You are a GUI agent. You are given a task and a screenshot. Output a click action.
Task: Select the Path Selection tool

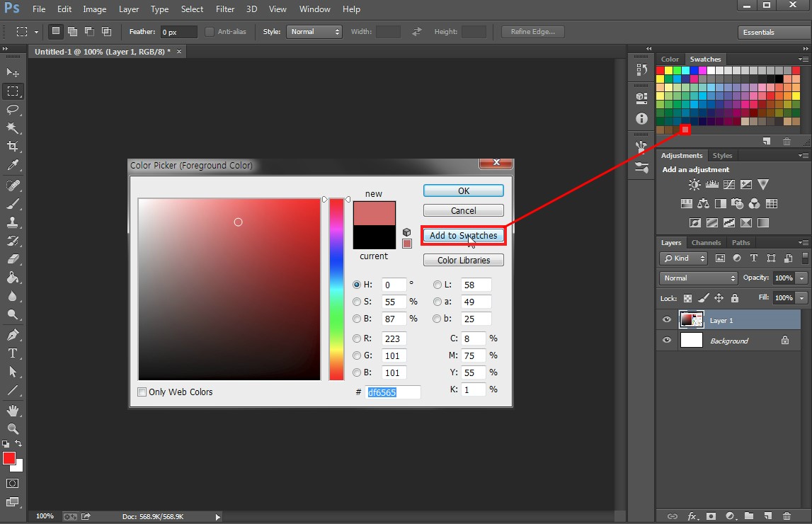click(13, 372)
